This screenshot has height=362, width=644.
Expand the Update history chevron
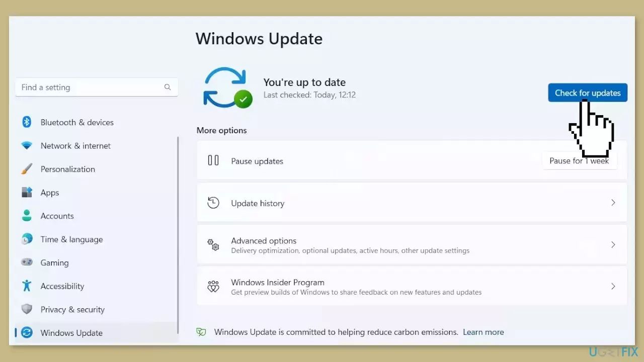[x=613, y=203]
